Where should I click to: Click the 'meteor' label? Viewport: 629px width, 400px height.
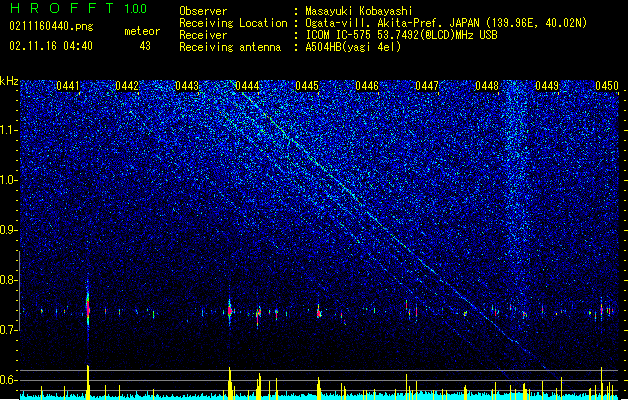pyautogui.click(x=142, y=31)
